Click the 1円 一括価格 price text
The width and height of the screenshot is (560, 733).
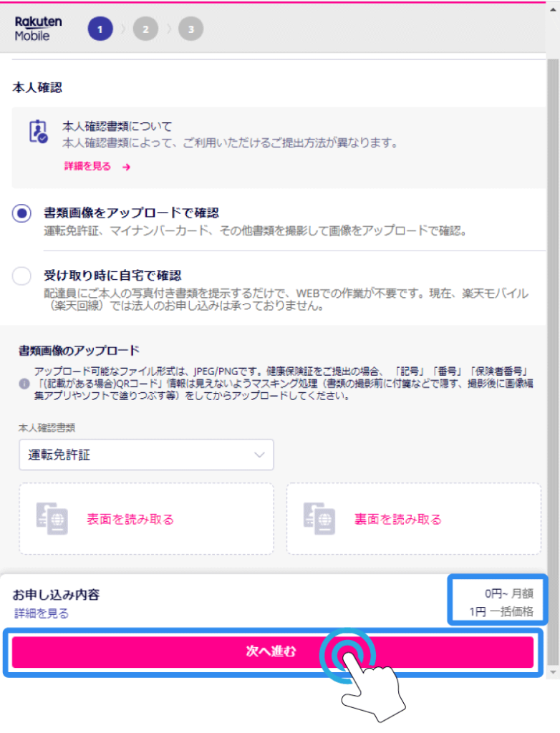(x=501, y=611)
